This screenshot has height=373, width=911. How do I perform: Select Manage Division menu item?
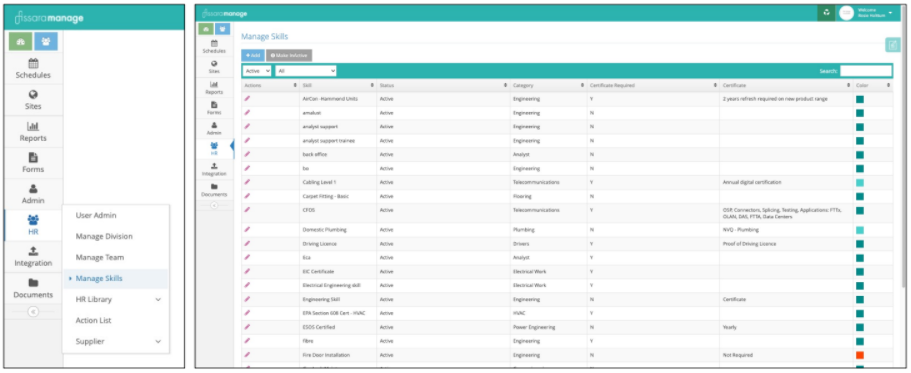(104, 236)
